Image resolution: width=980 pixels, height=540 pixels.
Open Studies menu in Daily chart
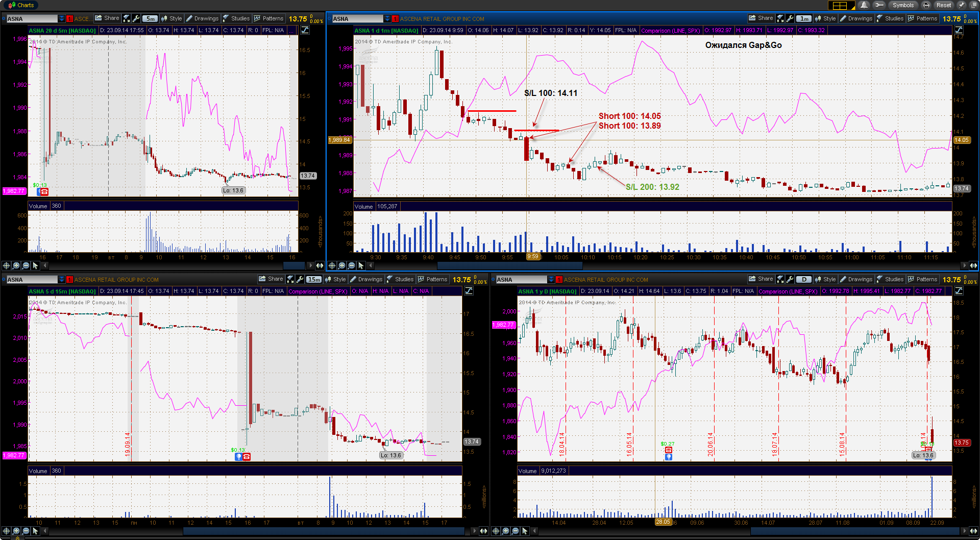click(x=890, y=279)
